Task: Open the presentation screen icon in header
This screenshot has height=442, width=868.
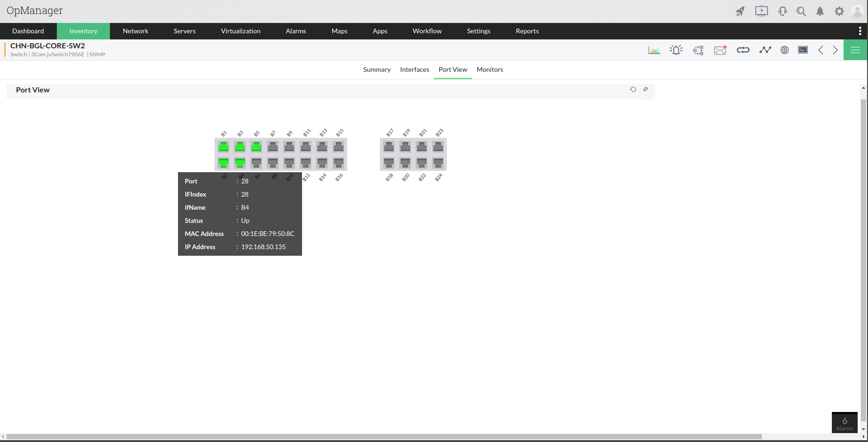Action: pos(761,11)
